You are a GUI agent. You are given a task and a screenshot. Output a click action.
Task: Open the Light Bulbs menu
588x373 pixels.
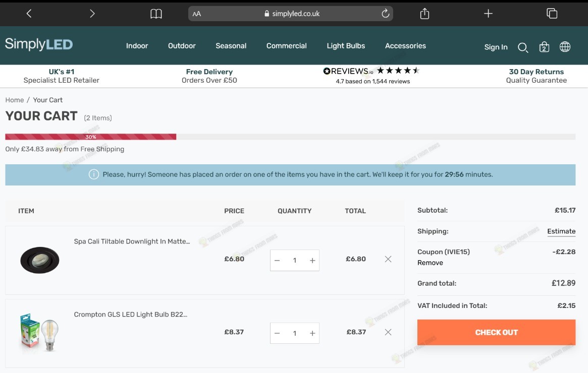(346, 46)
